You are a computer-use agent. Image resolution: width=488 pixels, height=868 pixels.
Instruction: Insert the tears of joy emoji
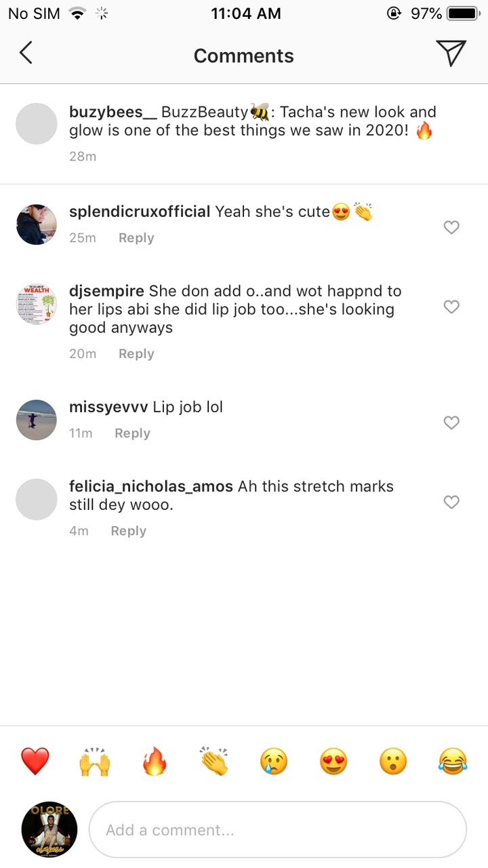pyautogui.click(x=453, y=762)
